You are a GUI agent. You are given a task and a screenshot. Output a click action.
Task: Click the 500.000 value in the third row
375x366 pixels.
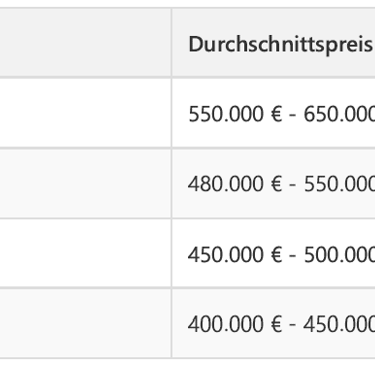click(x=339, y=255)
